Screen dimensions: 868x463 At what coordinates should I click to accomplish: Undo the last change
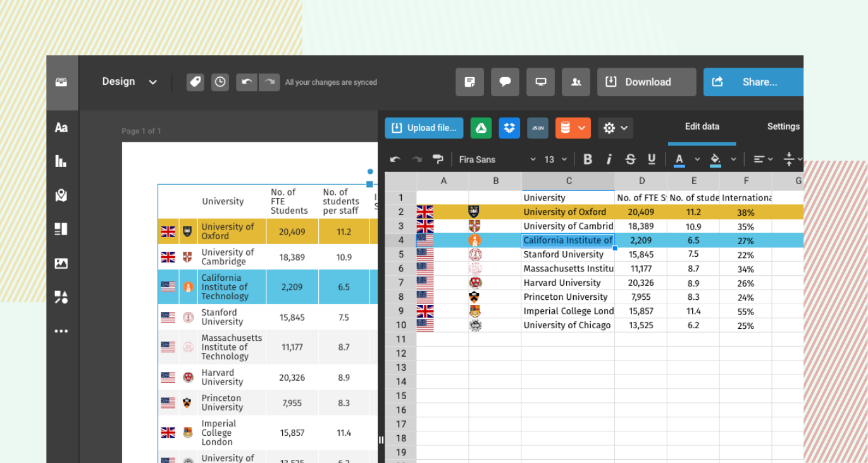[246, 82]
